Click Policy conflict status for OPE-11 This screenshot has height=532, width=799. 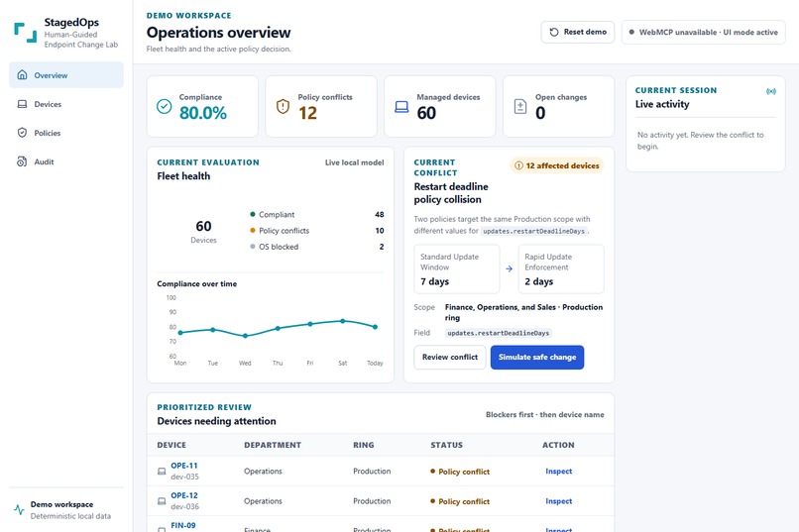click(x=460, y=472)
